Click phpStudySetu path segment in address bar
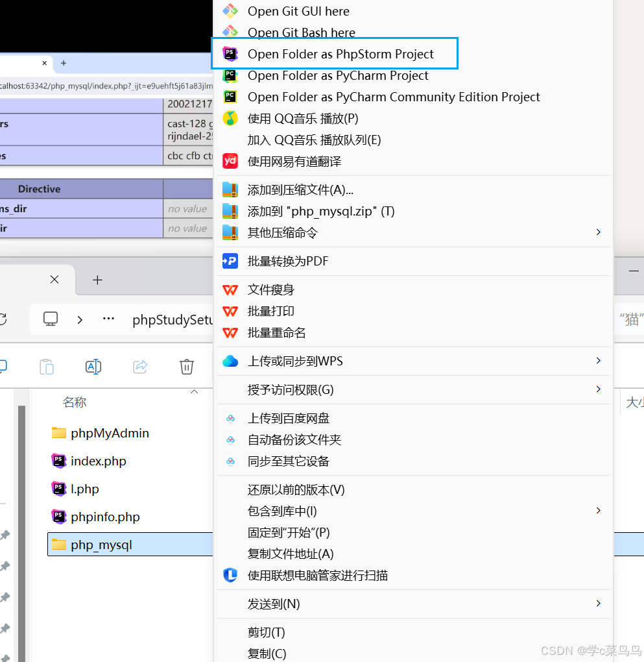Screen dimensions: 644x662 coord(172,319)
